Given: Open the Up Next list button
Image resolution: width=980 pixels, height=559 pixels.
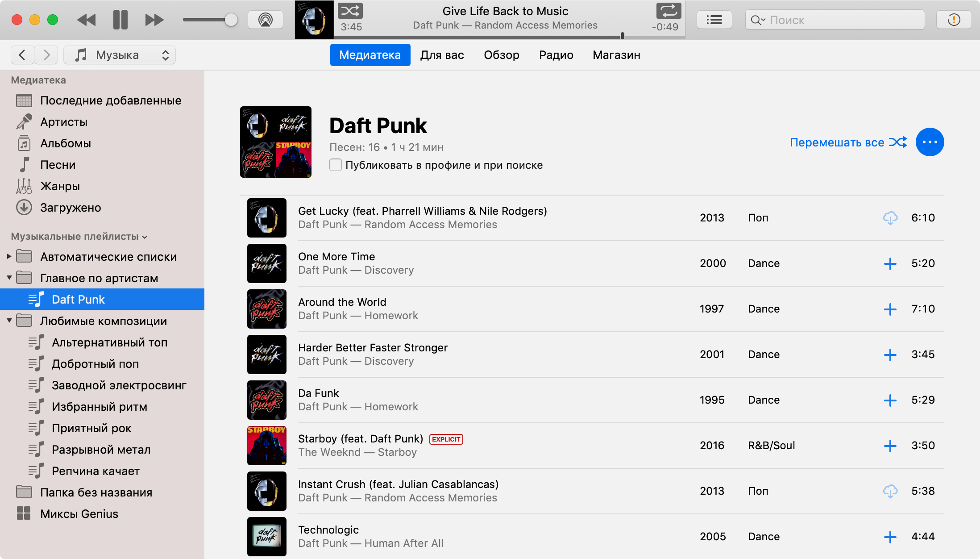Looking at the screenshot, I should tap(714, 20).
